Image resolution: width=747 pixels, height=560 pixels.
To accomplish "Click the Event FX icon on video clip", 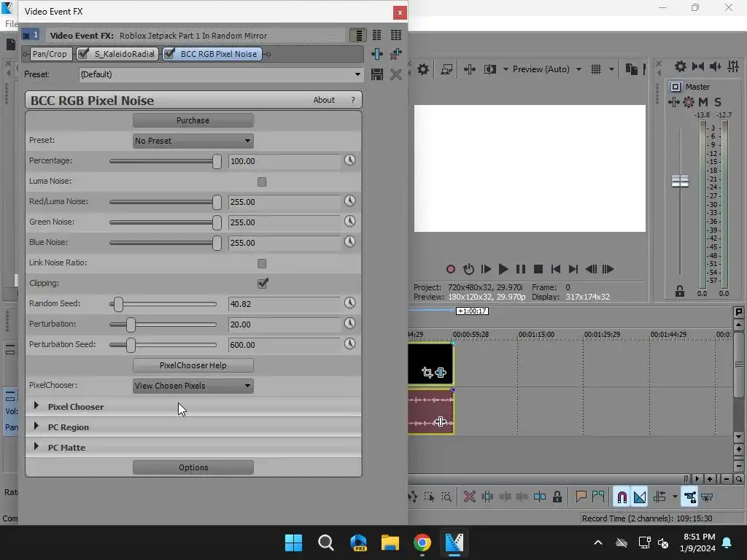I will click(x=441, y=373).
